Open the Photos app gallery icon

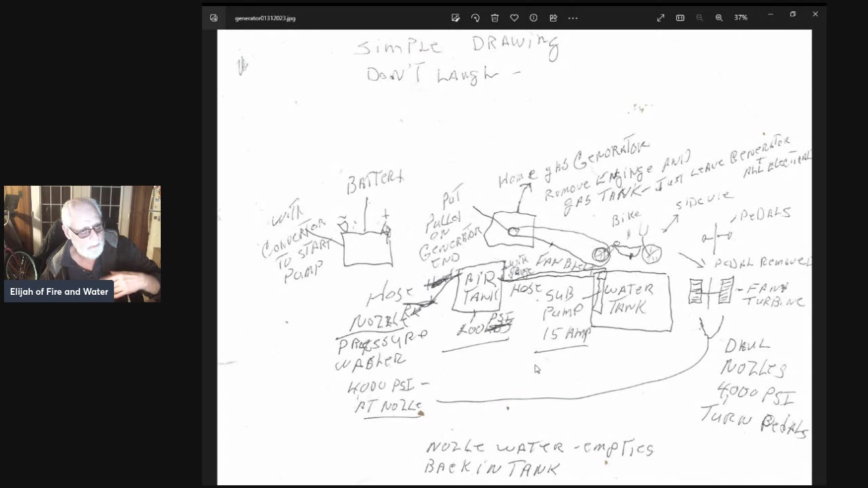coord(214,18)
